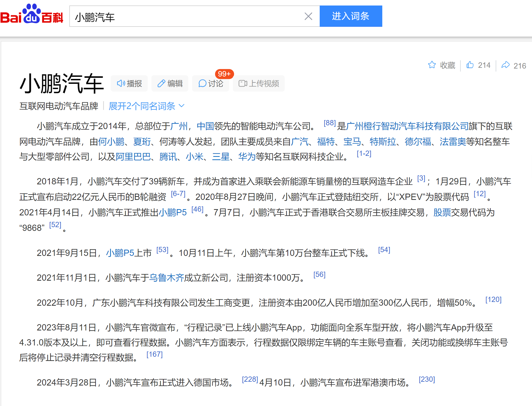Open the 阿里巴巴 link
The image size is (532, 406).
click(133, 157)
